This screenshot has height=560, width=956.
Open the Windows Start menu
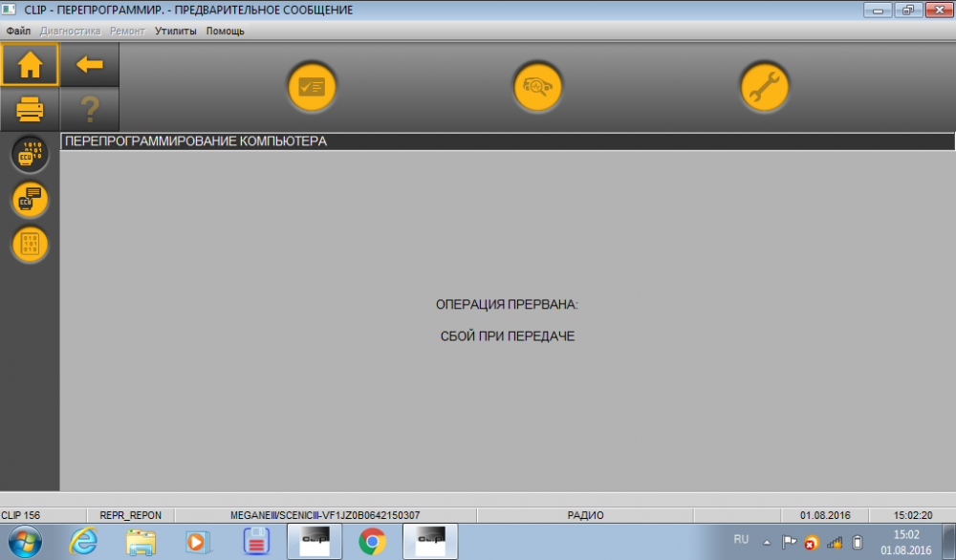[26, 542]
